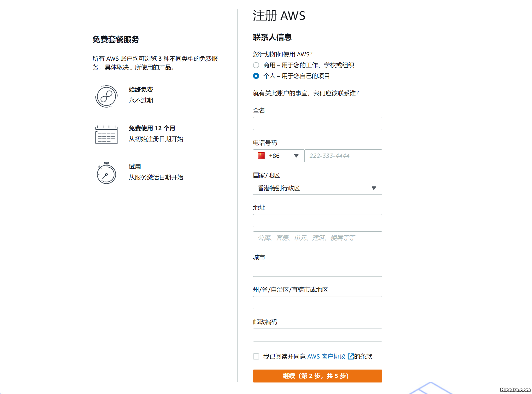The height and width of the screenshot is (394, 532).
Task: Select the 个人 radio option
Action: pyautogui.click(x=256, y=76)
